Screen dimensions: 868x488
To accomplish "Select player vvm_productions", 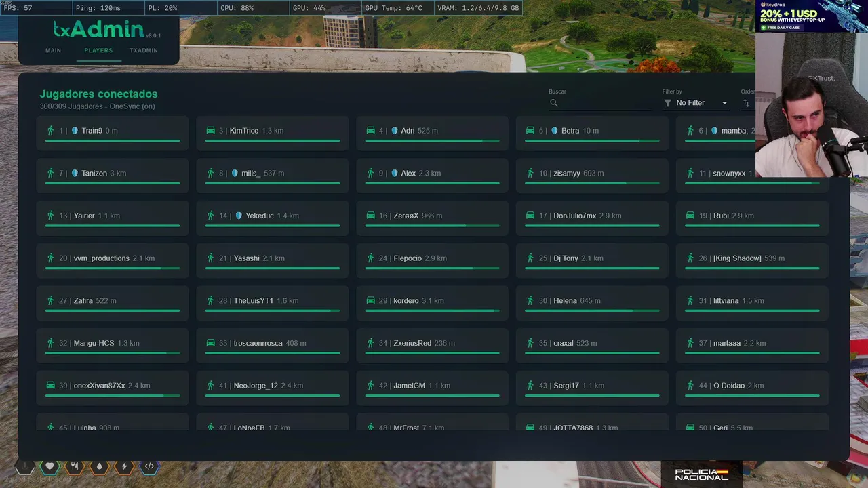I will click(113, 261).
